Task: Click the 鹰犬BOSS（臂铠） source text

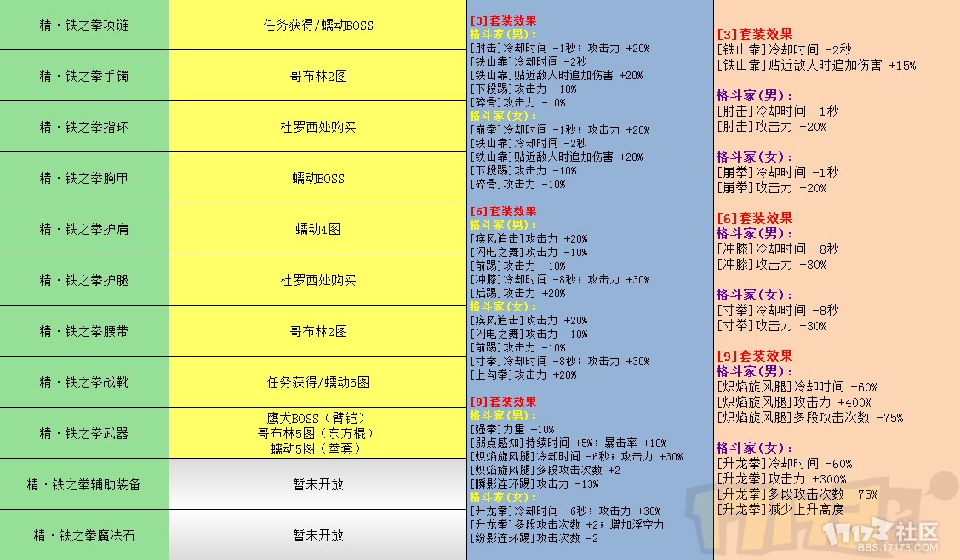Action: click(x=317, y=419)
